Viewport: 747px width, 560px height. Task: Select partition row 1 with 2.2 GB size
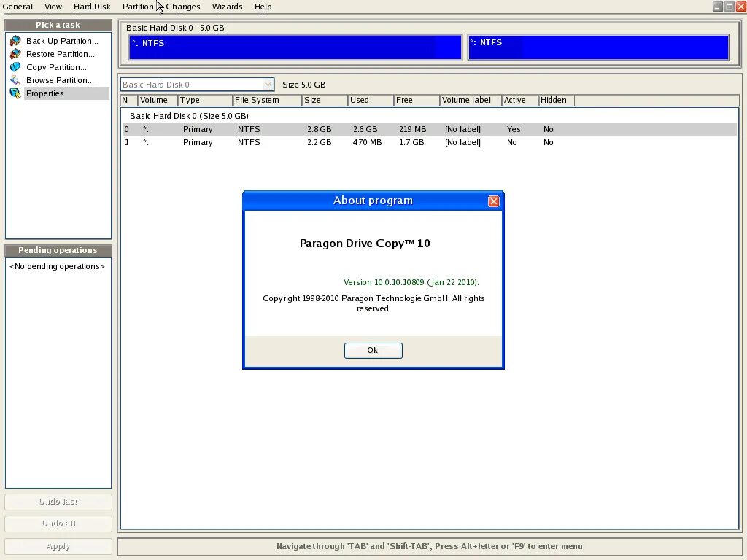click(x=429, y=142)
